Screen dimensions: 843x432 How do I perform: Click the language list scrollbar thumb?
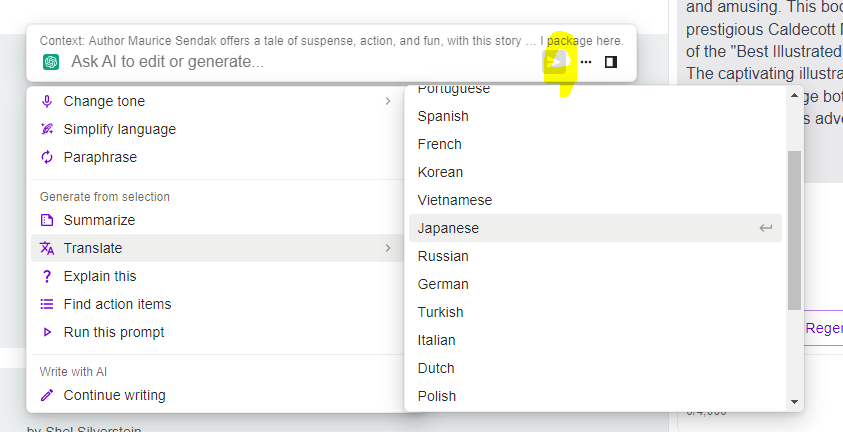click(x=795, y=230)
